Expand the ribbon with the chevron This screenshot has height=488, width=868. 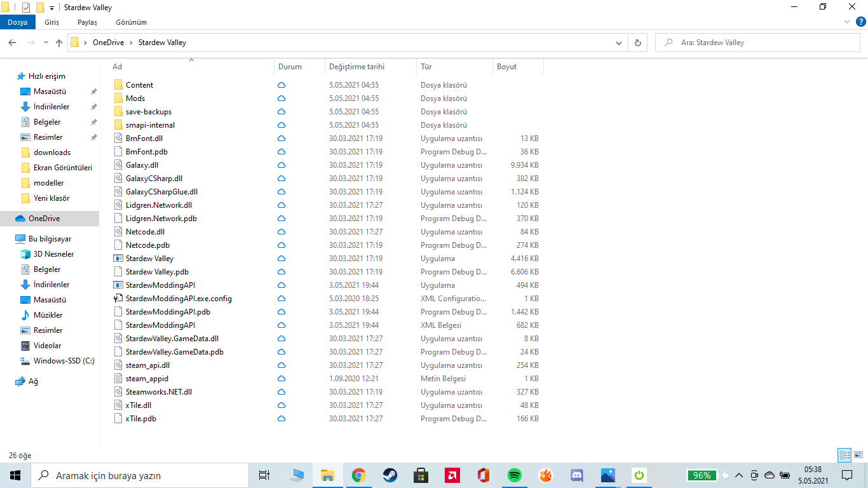click(846, 22)
